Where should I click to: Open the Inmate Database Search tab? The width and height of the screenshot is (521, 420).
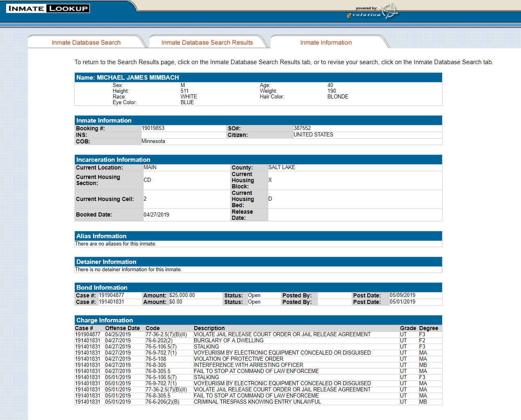tap(86, 42)
